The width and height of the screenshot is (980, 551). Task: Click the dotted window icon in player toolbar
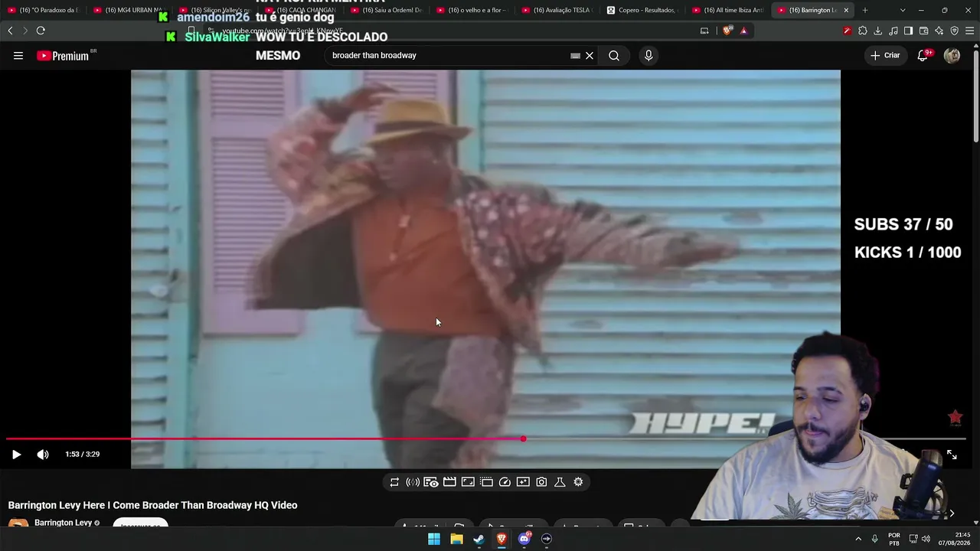pos(486,482)
